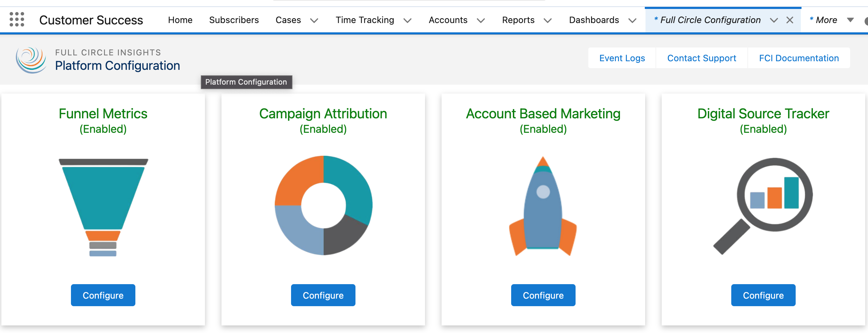Expand the Reports dropdown chevron
Screen dimensions: 868x333
[x=548, y=20]
